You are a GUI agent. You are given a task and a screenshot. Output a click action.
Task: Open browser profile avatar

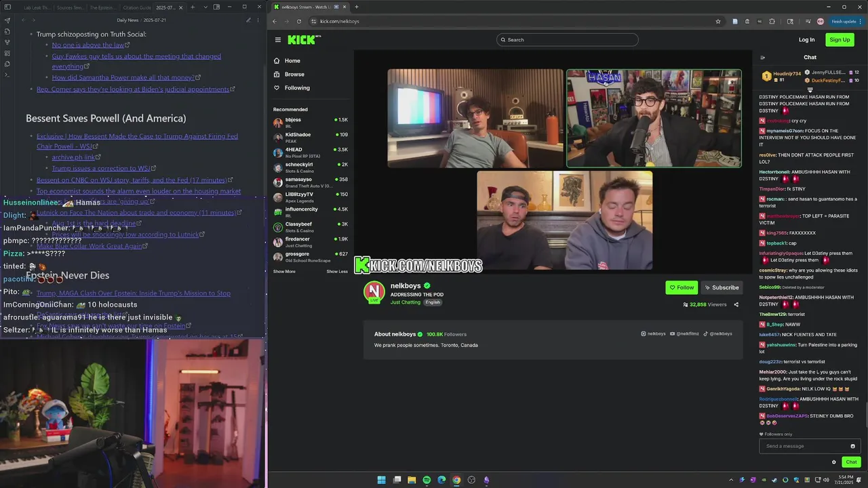click(821, 21)
